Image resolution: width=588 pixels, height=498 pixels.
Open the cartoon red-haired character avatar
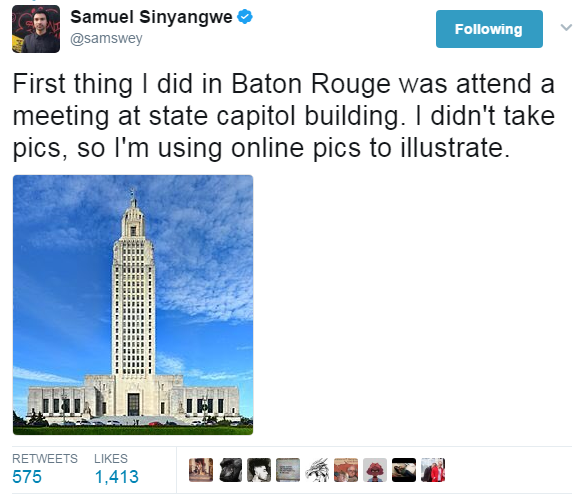tap(375, 470)
